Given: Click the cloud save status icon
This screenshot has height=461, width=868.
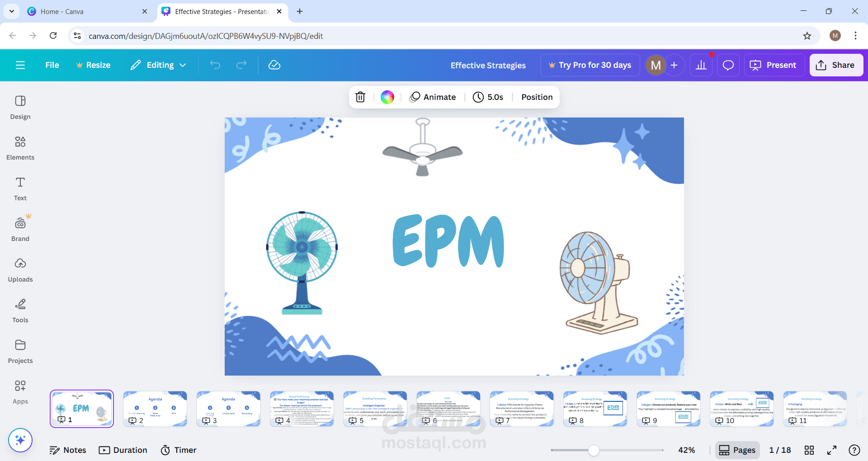Looking at the screenshot, I should (274, 65).
